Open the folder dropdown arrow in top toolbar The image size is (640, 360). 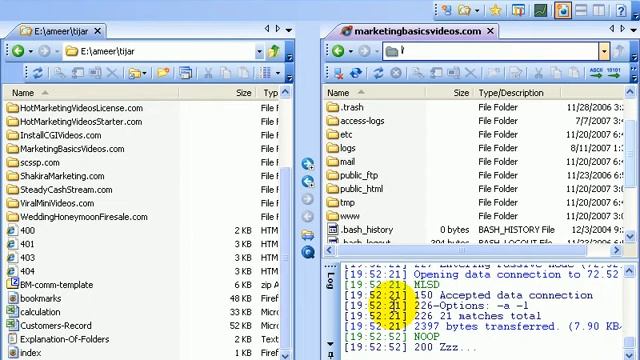[477, 11]
